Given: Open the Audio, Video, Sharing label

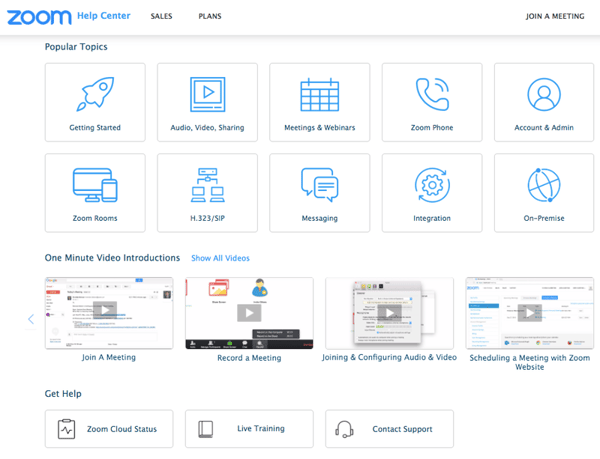Looking at the screenshot, I should [207, 128].
